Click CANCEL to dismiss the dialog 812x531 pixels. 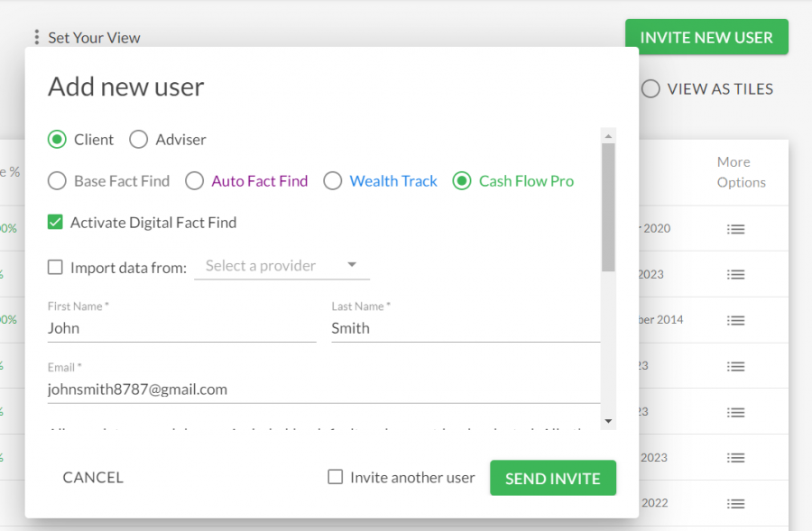[93, 477]
